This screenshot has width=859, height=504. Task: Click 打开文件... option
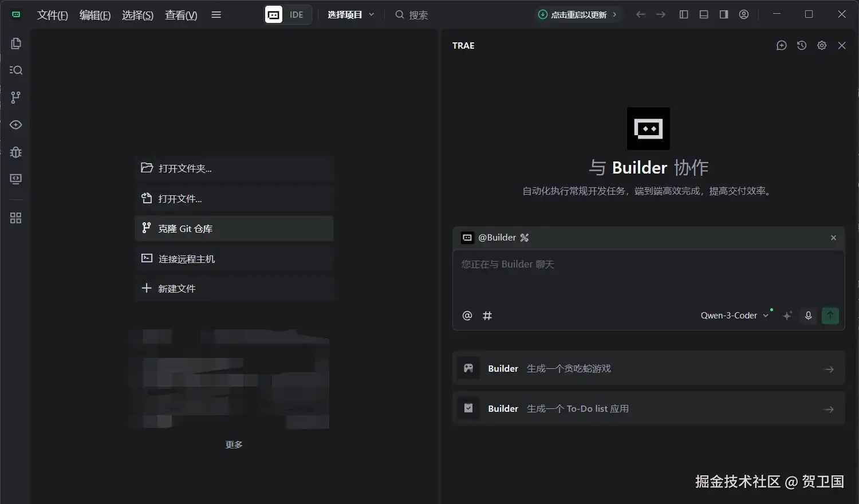234,199
